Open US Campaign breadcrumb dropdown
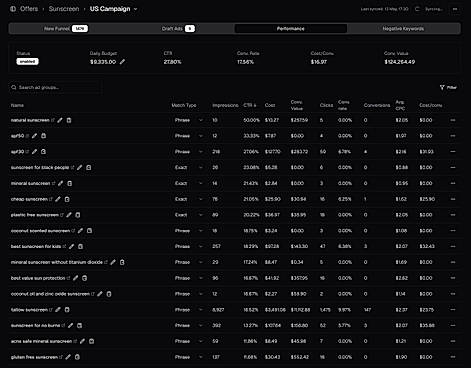Viewport: 471px width, 368px height. [136, 9]
